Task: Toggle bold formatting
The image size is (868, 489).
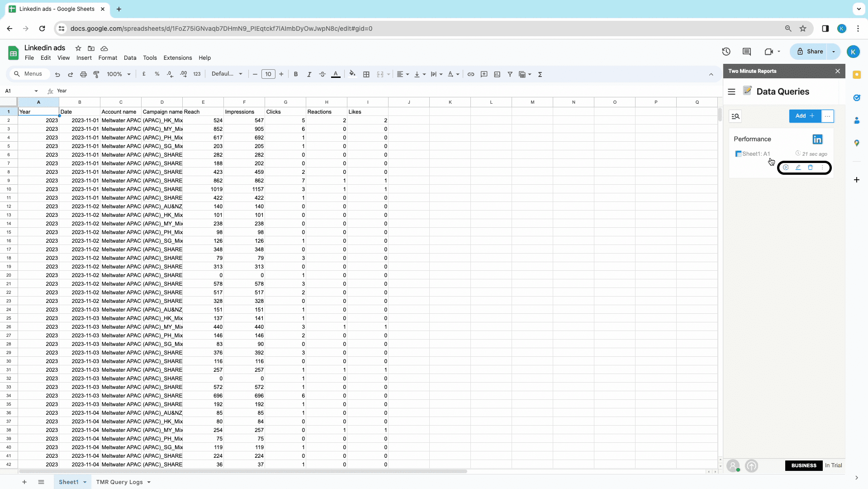Action: [296, 74]
